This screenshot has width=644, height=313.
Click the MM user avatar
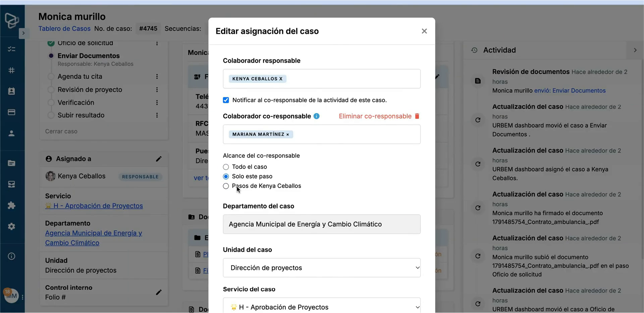(11, 296)
